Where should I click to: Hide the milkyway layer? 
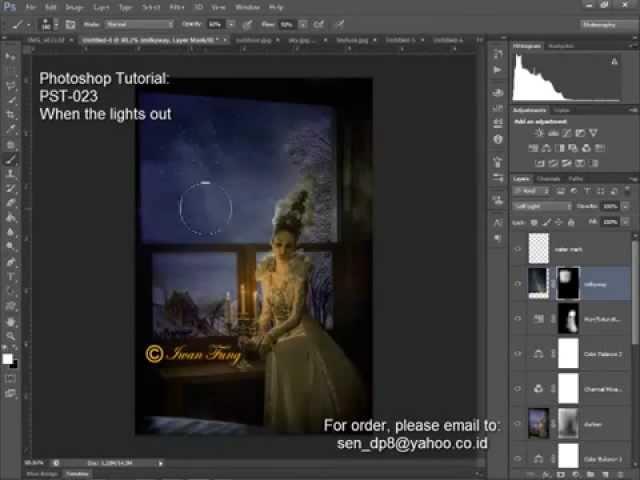tap(518, 284)
